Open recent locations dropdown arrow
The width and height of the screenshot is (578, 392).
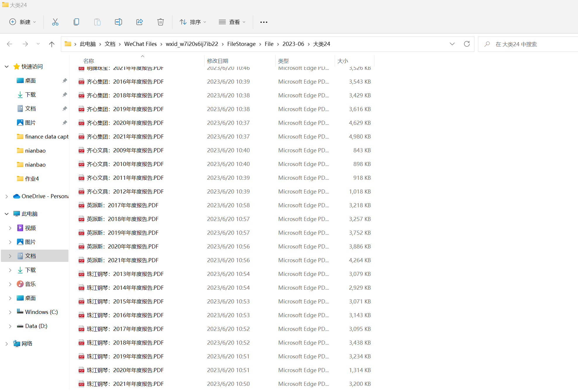pyautogui.click(x=38, y=44)
